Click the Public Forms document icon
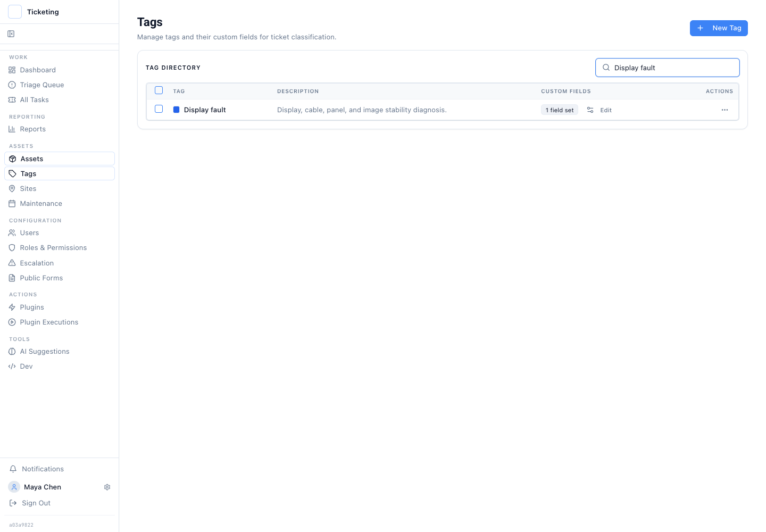Image resolution: width=766 pixels, height=532 pixels. [12, 278]
